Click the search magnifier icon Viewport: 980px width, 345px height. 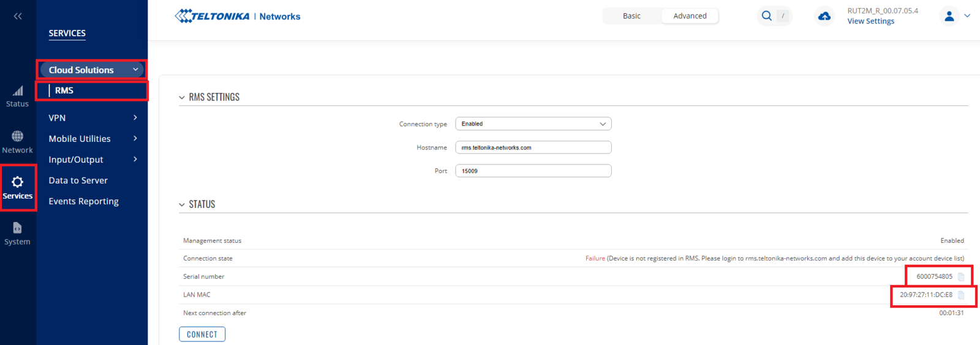point(766,16)
